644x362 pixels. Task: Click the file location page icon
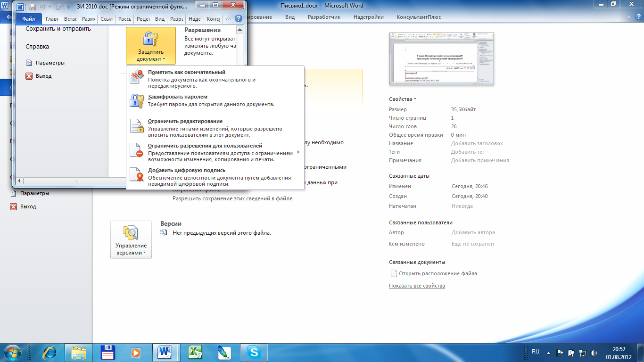394,273
